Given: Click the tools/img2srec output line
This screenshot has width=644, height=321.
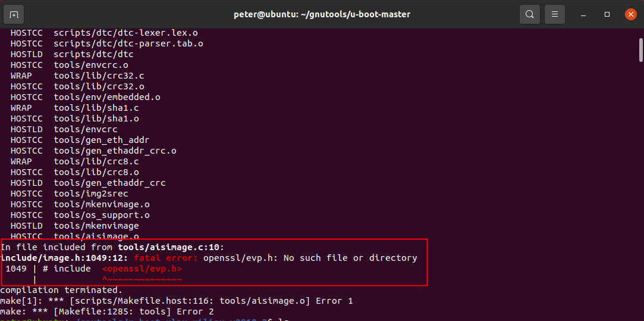Looking at the screenshot, I should click(90, 194).
